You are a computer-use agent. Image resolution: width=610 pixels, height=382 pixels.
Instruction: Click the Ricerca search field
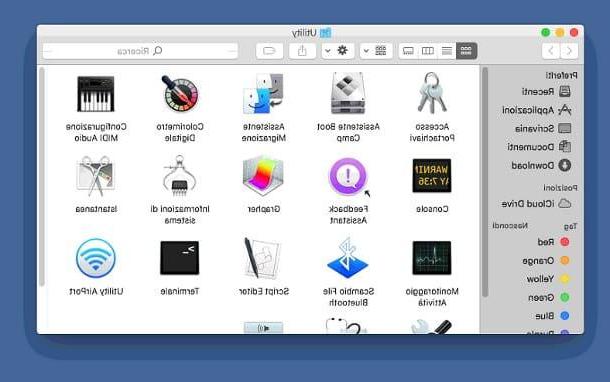pyautogui.click(x=140, y=51)
